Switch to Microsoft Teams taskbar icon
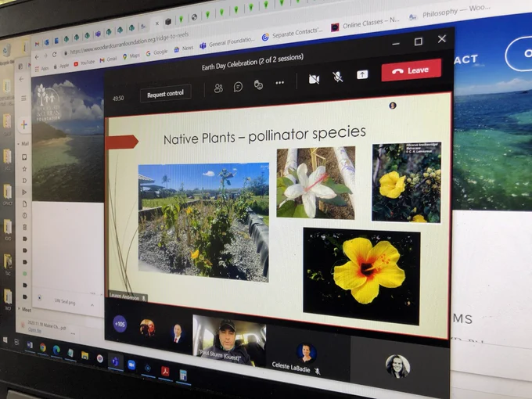This screenshot has width=532, height=399. coord(115,361)
